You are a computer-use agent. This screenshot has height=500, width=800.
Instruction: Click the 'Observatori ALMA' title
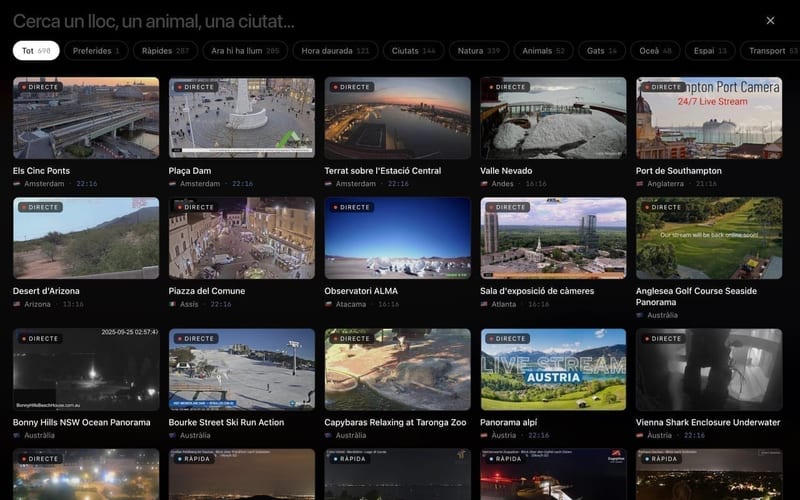point(361,291)
